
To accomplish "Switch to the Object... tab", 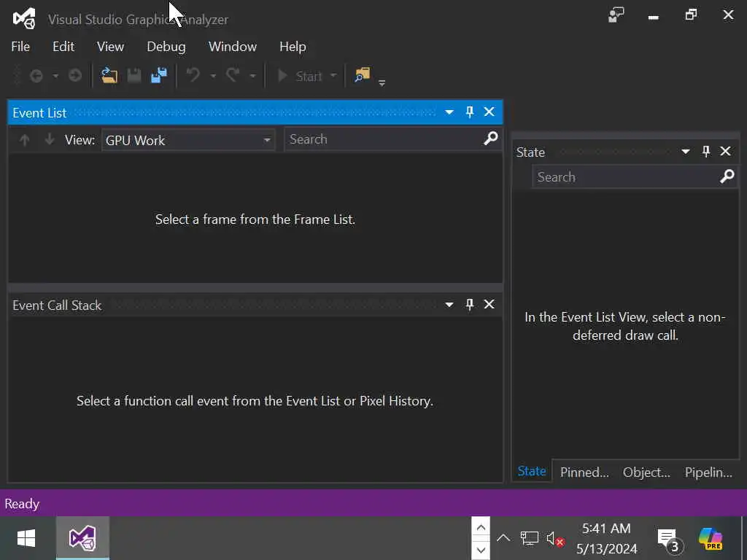I will [646, 472].
